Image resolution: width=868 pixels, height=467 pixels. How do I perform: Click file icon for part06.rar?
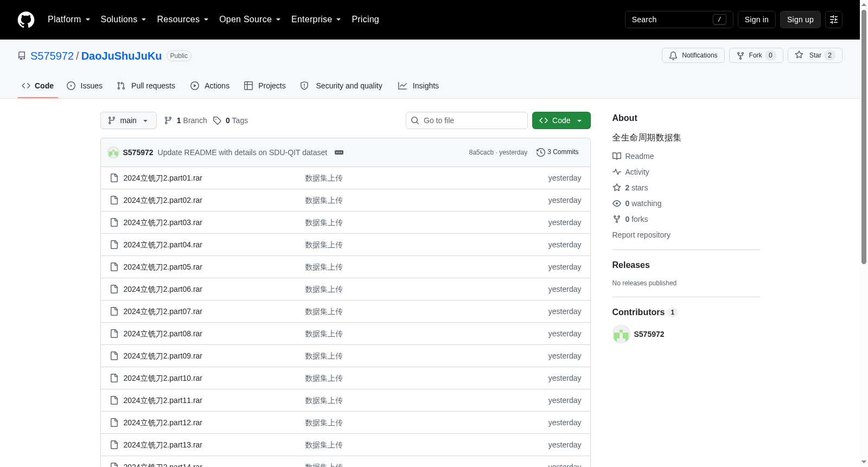click(x=114, y=289)
